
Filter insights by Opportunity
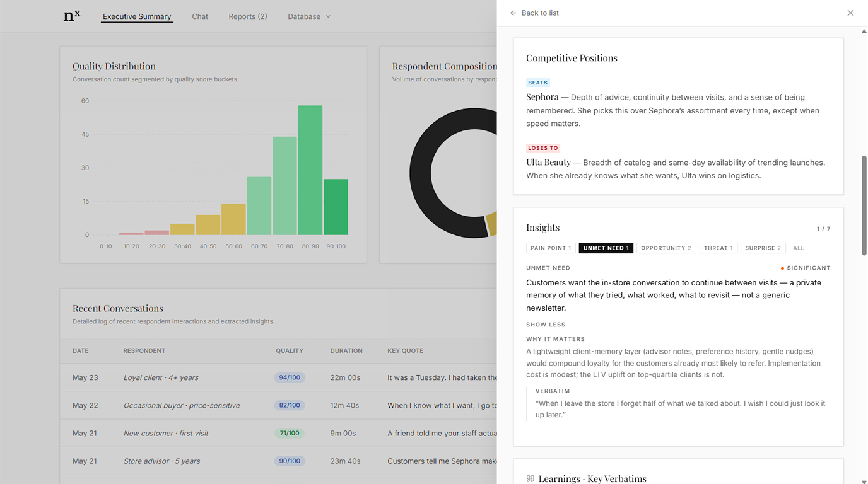pyautogui.click(x=666, y=248)
